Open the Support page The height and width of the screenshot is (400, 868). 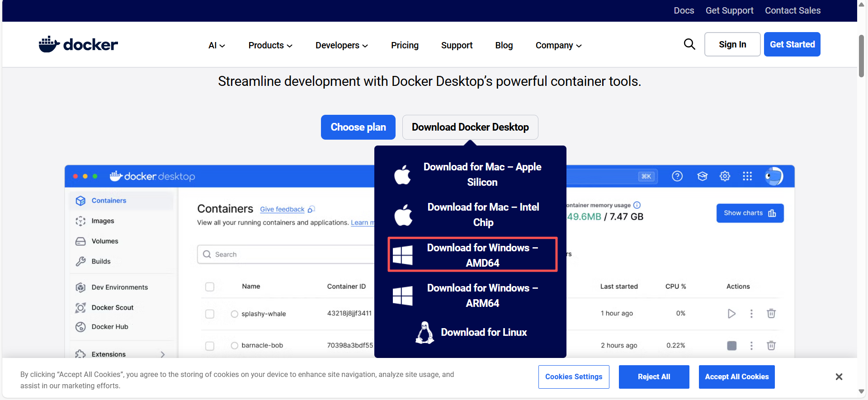click(457, 46)
